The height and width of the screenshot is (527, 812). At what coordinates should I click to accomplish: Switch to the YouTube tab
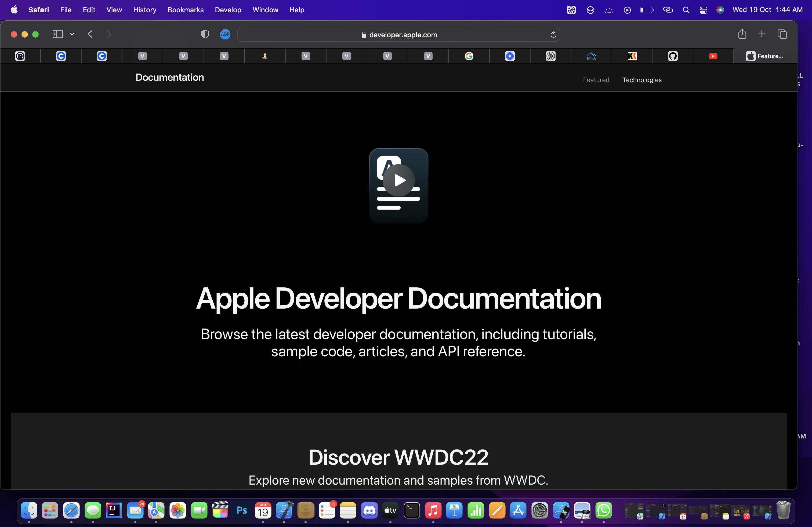[713, 56]
